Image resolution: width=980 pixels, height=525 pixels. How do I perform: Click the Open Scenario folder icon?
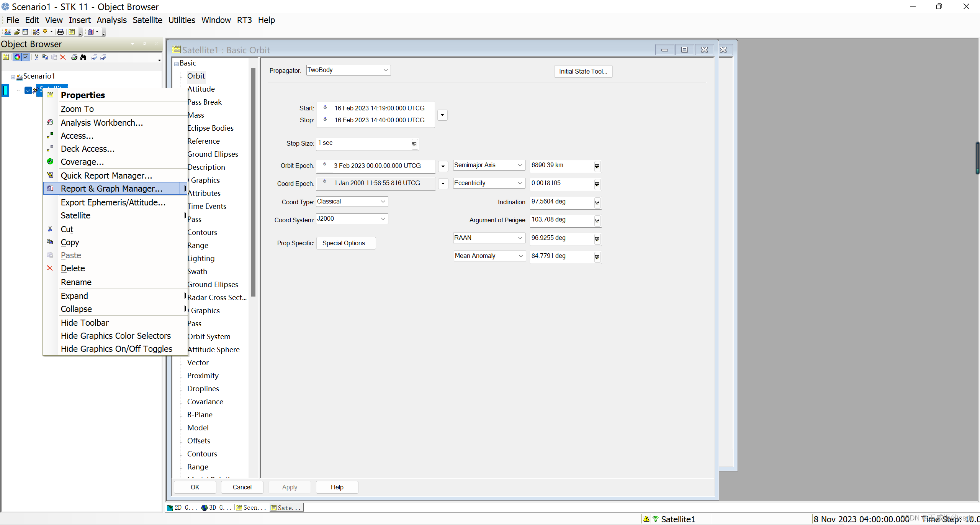coord(16,32)
